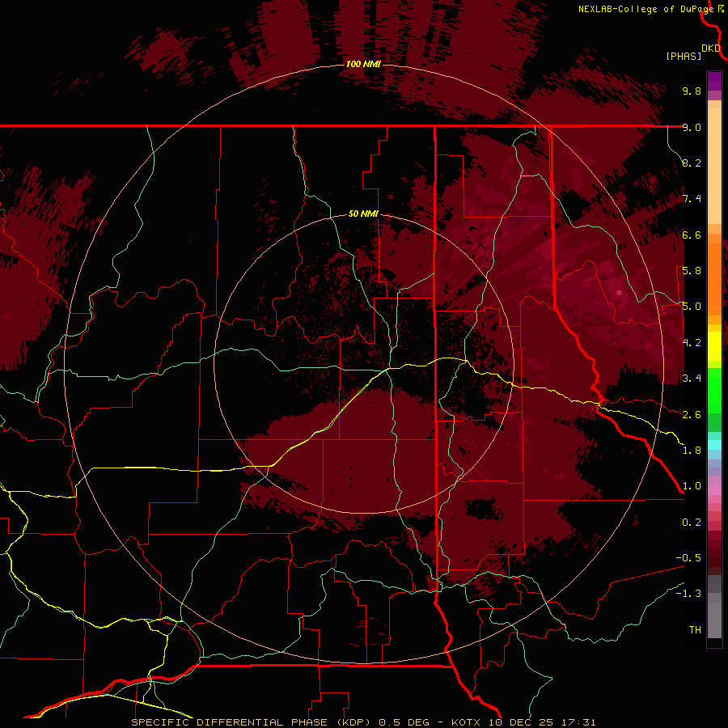Click the cyan segment of color bar
Viewport: 728px width, 728px height.
pos(714,445)
